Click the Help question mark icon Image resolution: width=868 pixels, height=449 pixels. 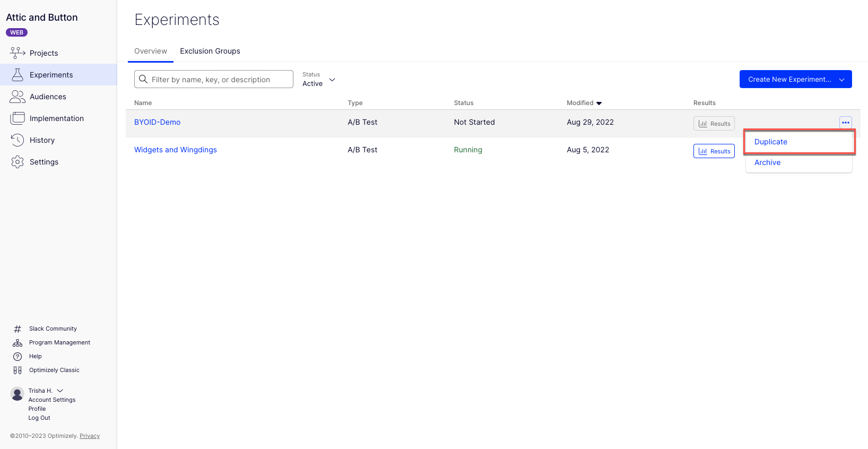(x=18, y=357)
